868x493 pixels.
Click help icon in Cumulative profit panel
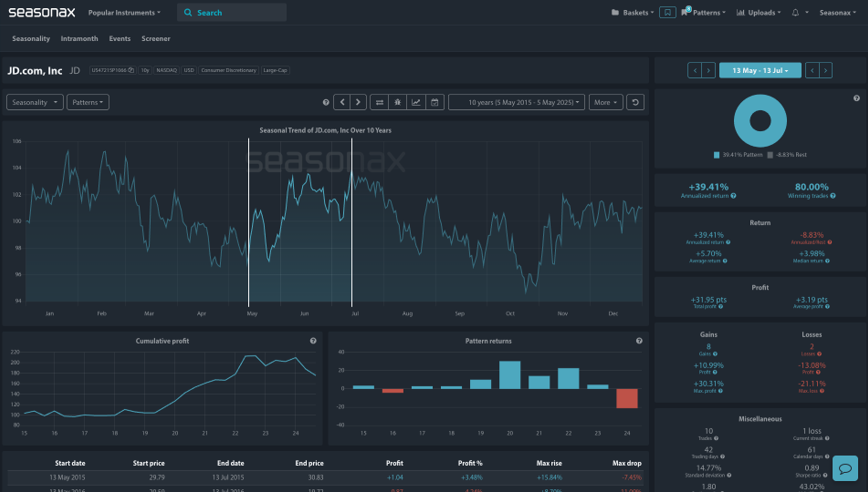click(x=313, y=341)
